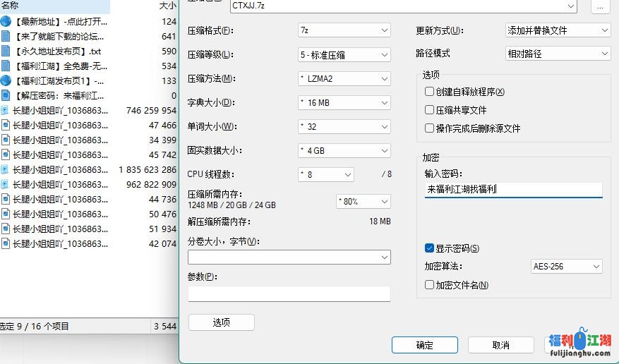Click the globe icon next to 【福利江湖发布页1】
The width and height of the screenshot is (619, 364).
pos(6,81)
